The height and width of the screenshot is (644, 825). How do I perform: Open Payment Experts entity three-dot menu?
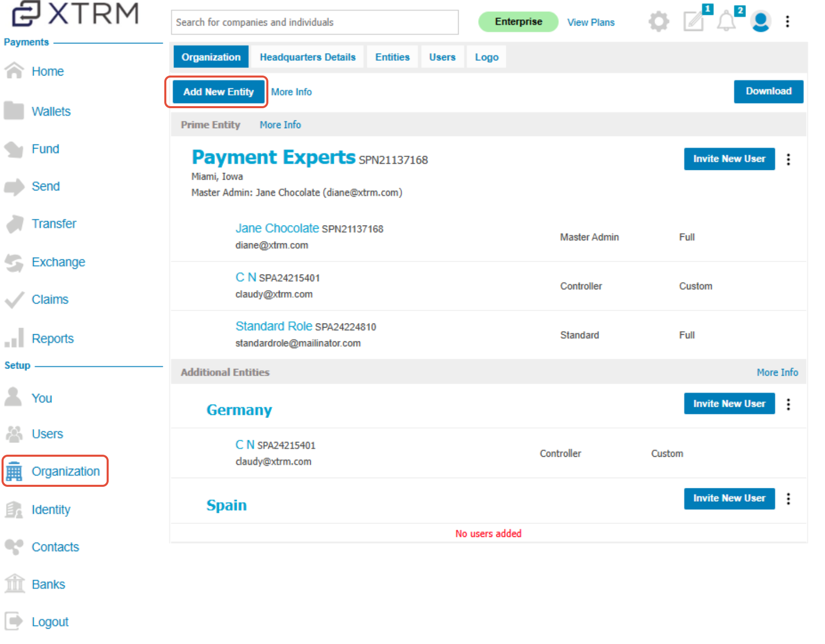(x=789, y=160)
